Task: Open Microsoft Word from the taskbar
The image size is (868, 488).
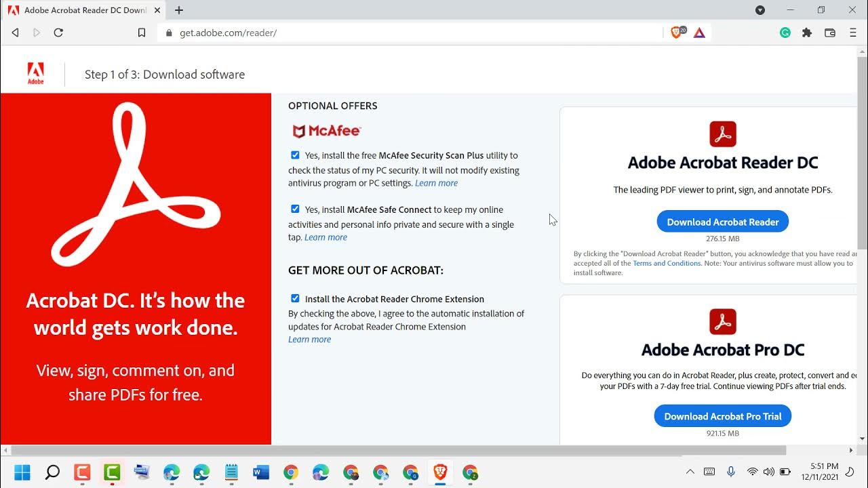Action: (x=261, y=472)
